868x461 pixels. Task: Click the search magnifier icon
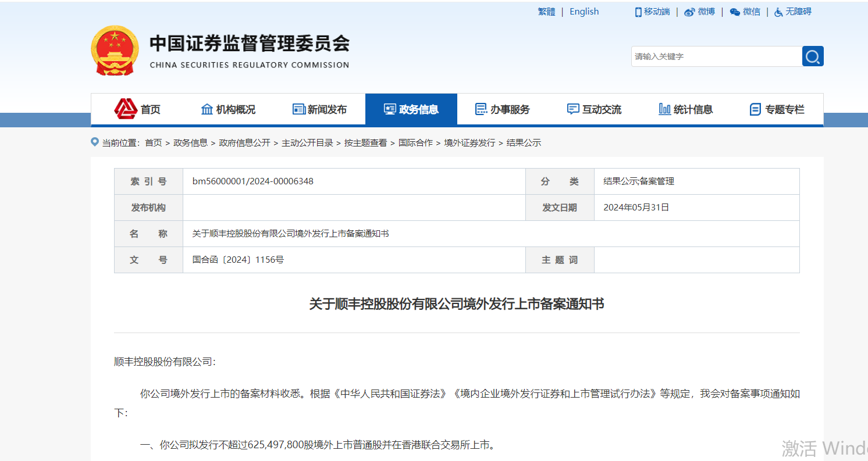tap(813, 56)
